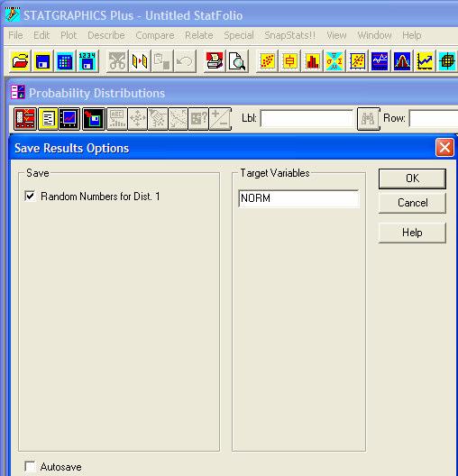The width and height of the screenshot is (458, 476).
Task: Open the Compare menu
Action: tap(155, 35)
